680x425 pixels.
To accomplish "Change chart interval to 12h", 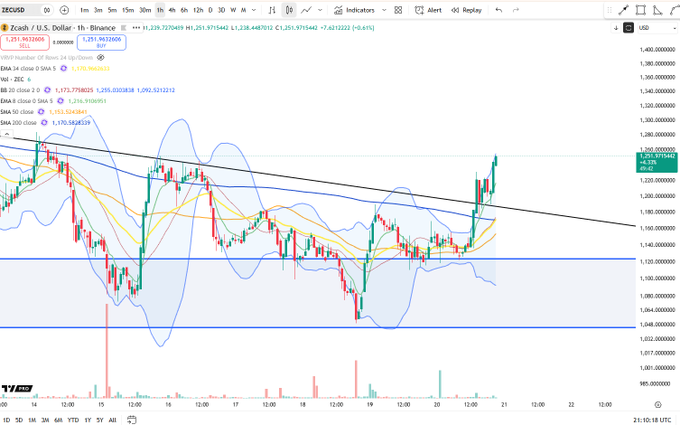I will tap(198, 10).
